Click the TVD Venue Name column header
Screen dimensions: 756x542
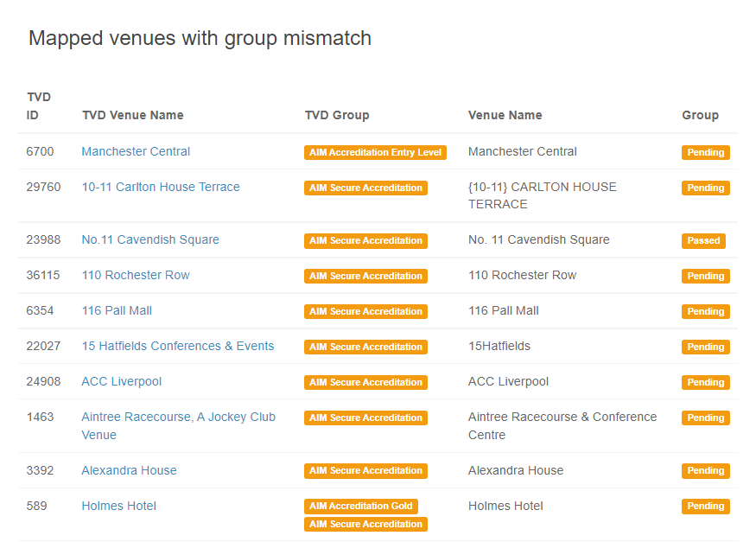click(132, 115)
